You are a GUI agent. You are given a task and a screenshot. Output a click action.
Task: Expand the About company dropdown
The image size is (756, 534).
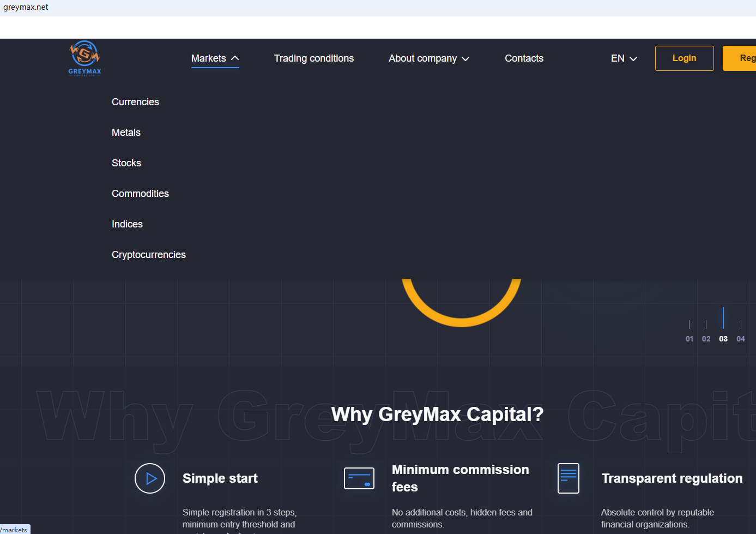[428, 58]
